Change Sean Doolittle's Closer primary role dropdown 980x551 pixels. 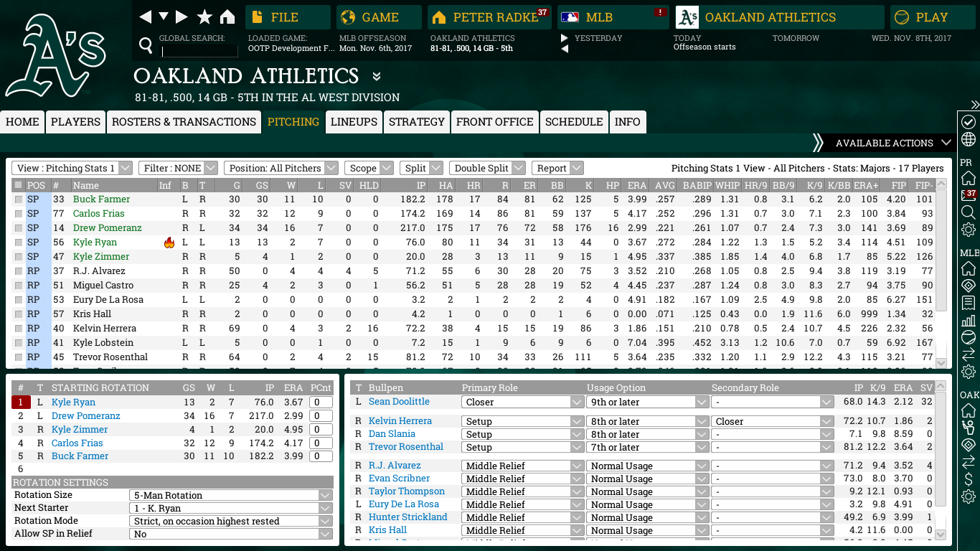522,402
